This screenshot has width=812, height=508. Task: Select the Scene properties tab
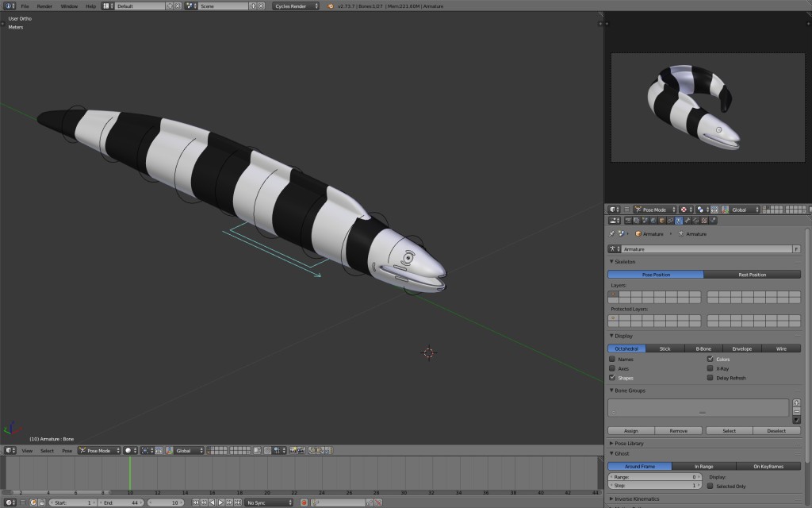644,220
